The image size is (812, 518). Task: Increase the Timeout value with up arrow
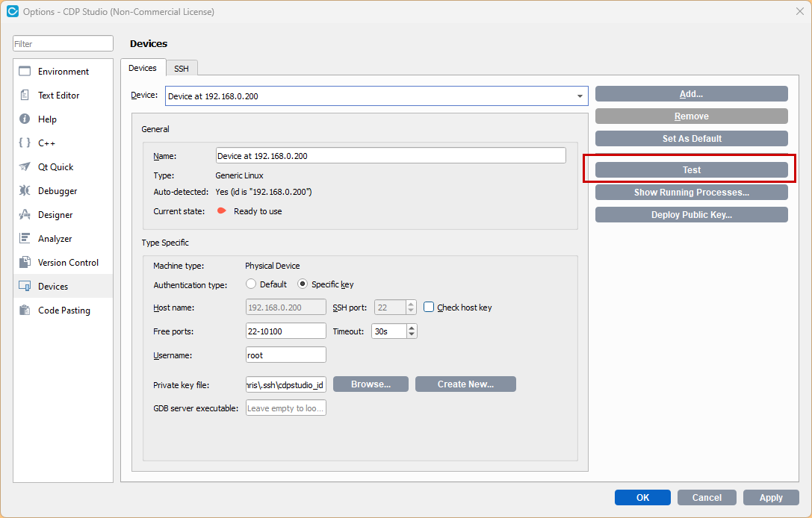[x=412, y=328]
